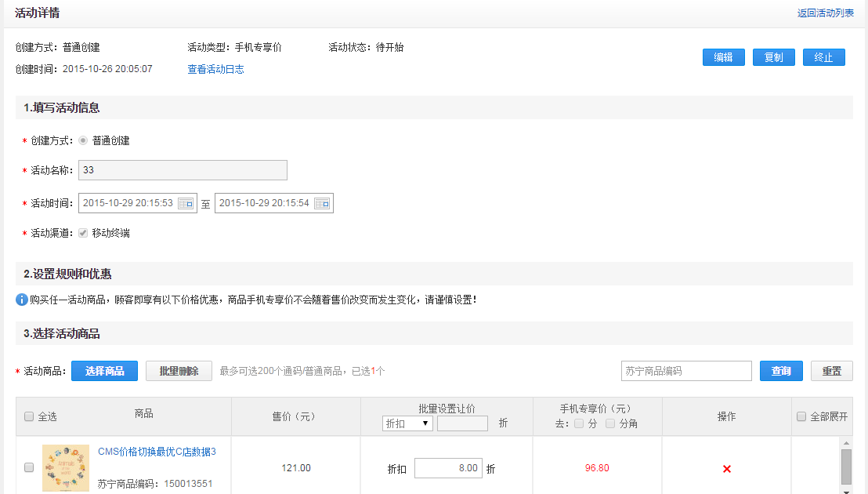Click the 查询 search button

click(x=781, y=371)
